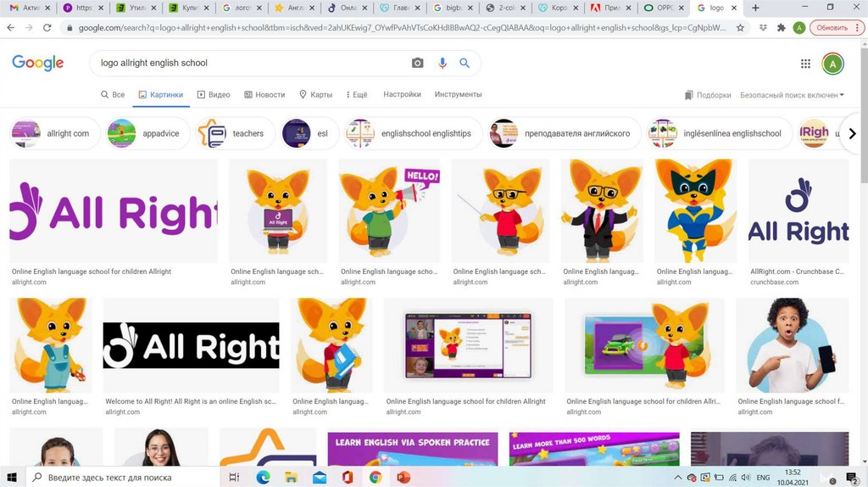This screenshot has height=487, width=868.
Task: Select englishschool englishtips chip
Action: click(x=413, y=133)
